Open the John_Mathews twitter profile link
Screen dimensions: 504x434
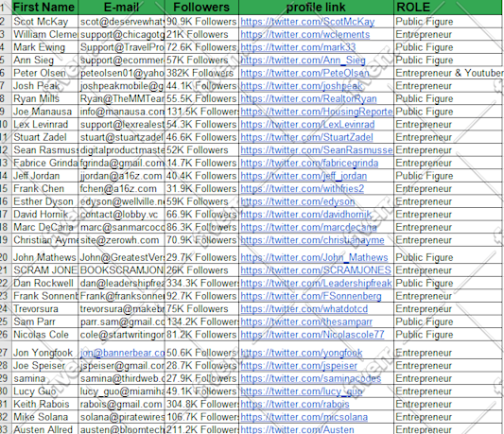(x=314, y=257)
